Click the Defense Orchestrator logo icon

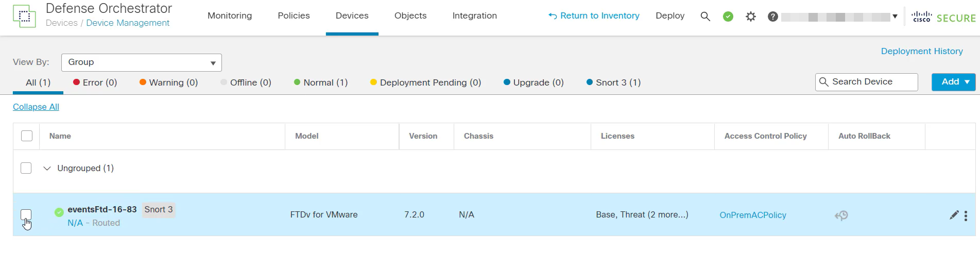click(24, 16)
